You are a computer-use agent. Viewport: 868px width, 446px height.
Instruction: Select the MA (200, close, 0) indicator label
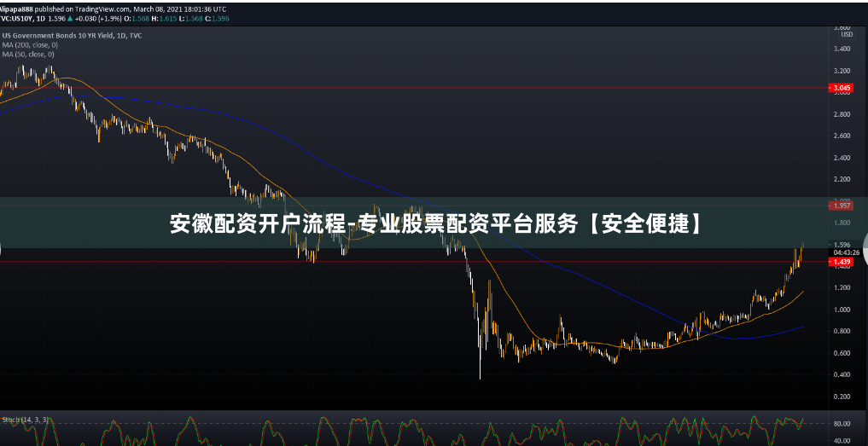[30, 45]
